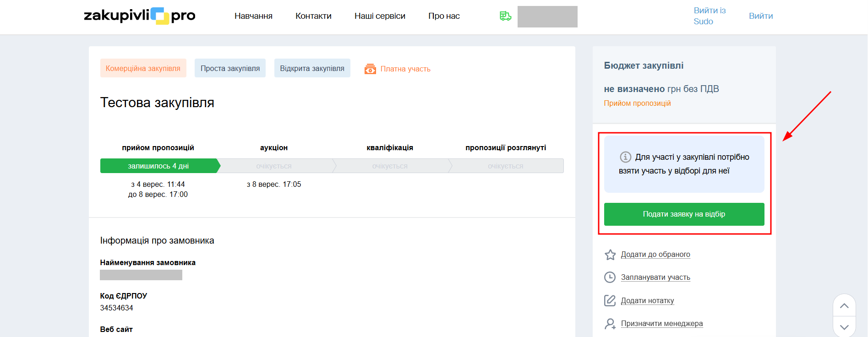
Task: Click the Вийти із Sudo link
Action: pyautogui.click(x=709, y=16)
